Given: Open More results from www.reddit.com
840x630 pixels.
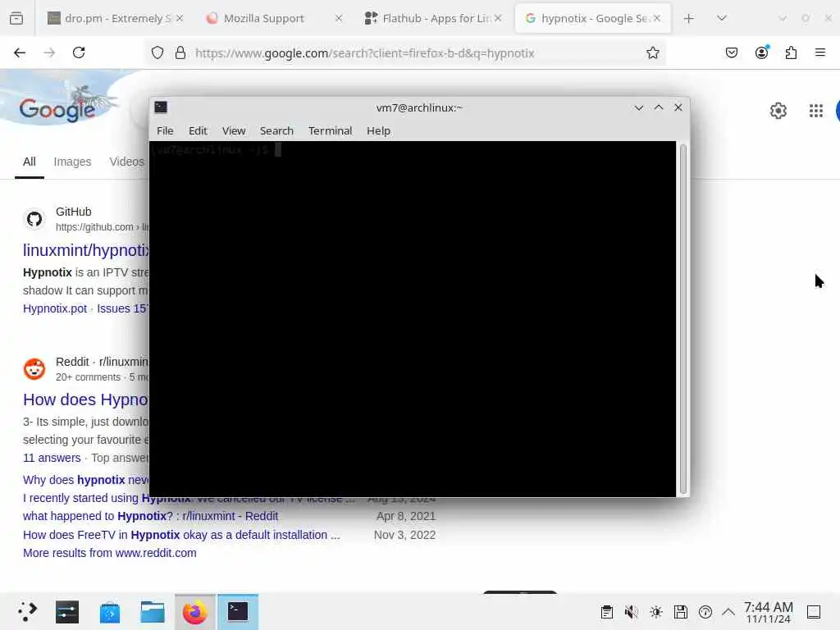Looking at the screenshot, I should click(x=110, y=553).
